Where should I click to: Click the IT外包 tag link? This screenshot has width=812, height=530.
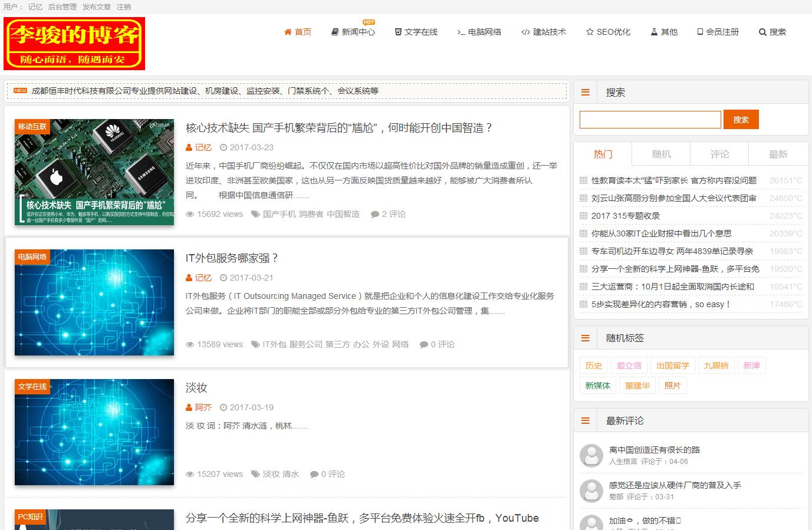tap(275, 344)
